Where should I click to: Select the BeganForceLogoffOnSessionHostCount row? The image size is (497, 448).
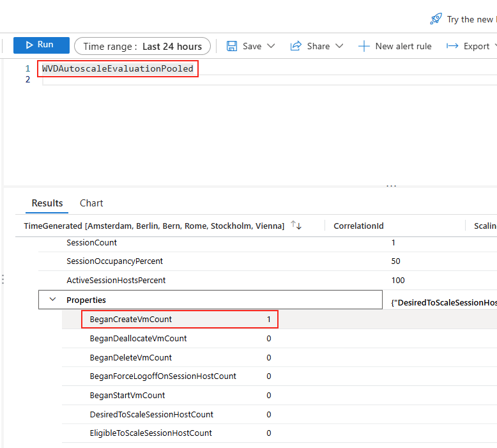279,376
